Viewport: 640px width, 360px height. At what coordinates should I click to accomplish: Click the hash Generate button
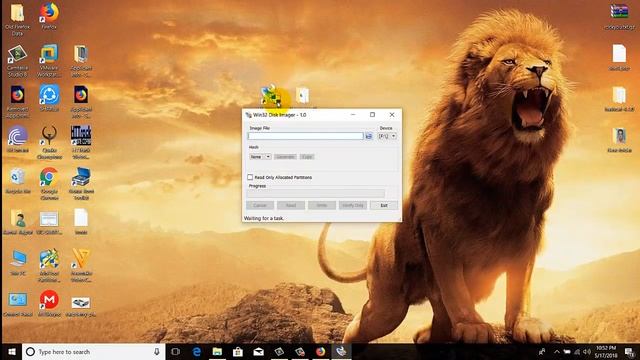285,157
